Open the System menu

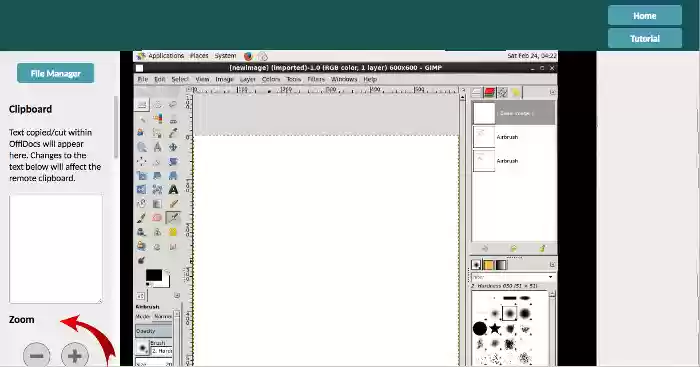225,56
